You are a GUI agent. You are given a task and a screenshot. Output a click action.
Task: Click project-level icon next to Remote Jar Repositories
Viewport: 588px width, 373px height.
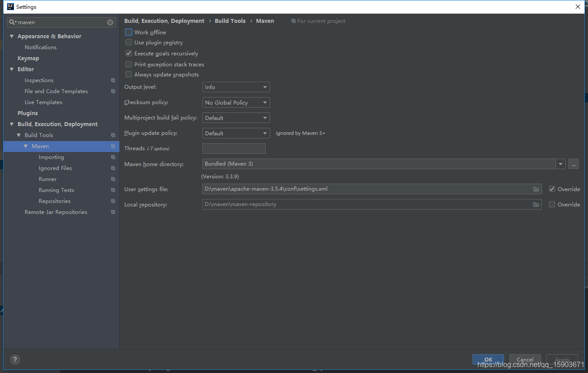click(x=113, y=212)
